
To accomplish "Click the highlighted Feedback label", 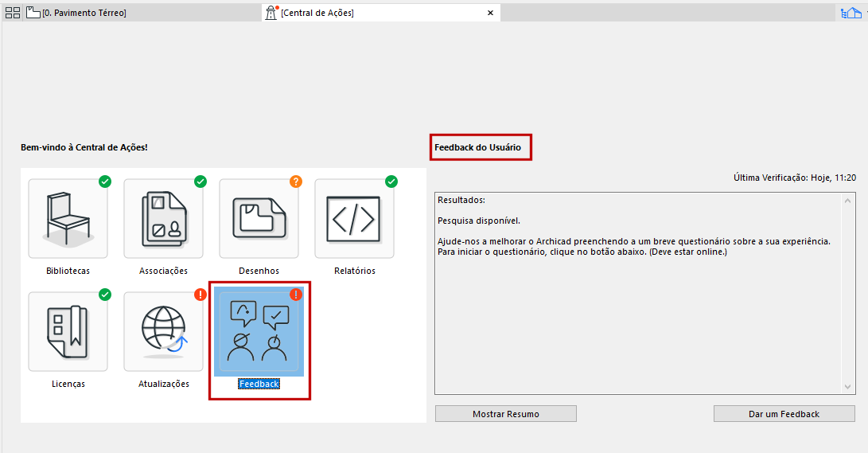I will pos(259,384).
